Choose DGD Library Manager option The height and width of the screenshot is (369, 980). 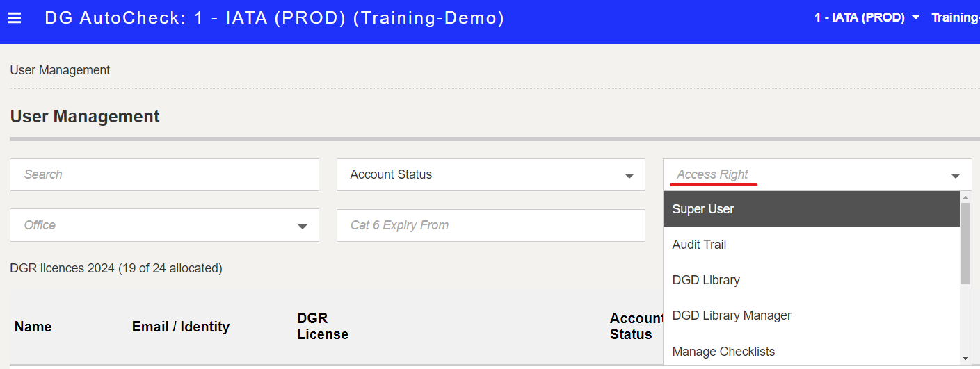[x=812, y=315]
